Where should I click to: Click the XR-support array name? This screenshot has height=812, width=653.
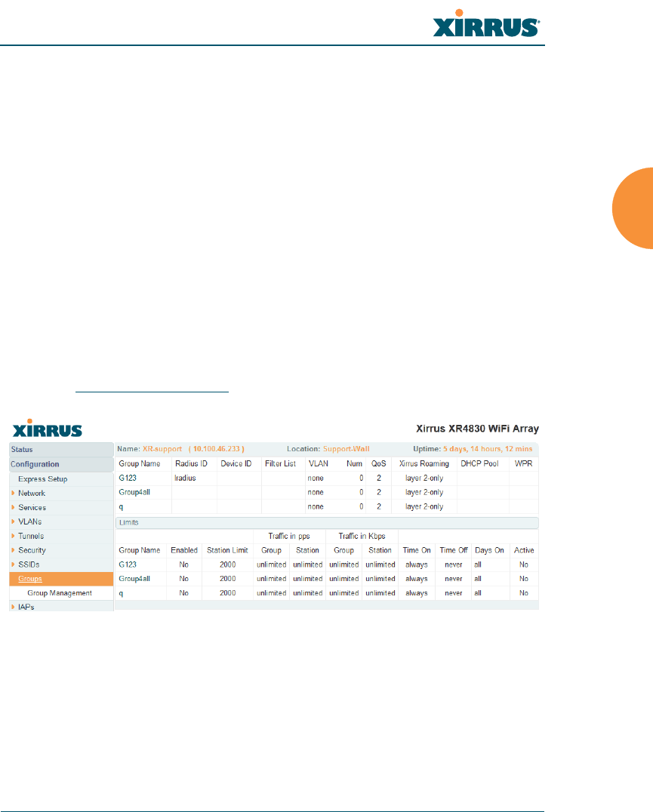coord(162,449)
